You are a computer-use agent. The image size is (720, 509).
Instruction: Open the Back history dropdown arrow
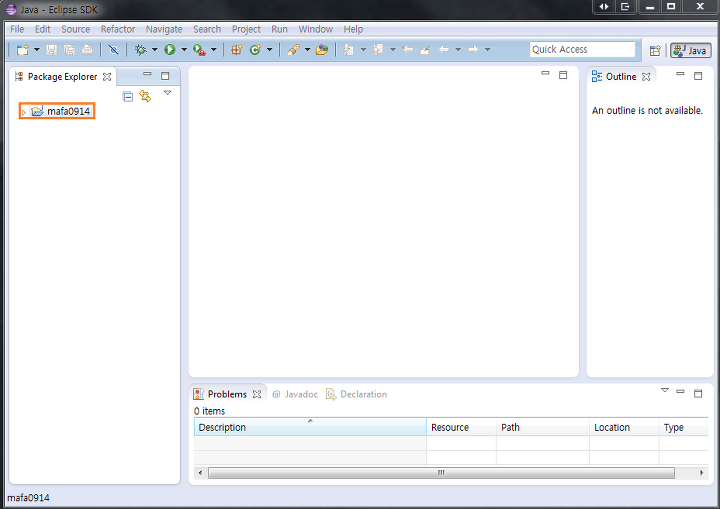pos(458,50)
